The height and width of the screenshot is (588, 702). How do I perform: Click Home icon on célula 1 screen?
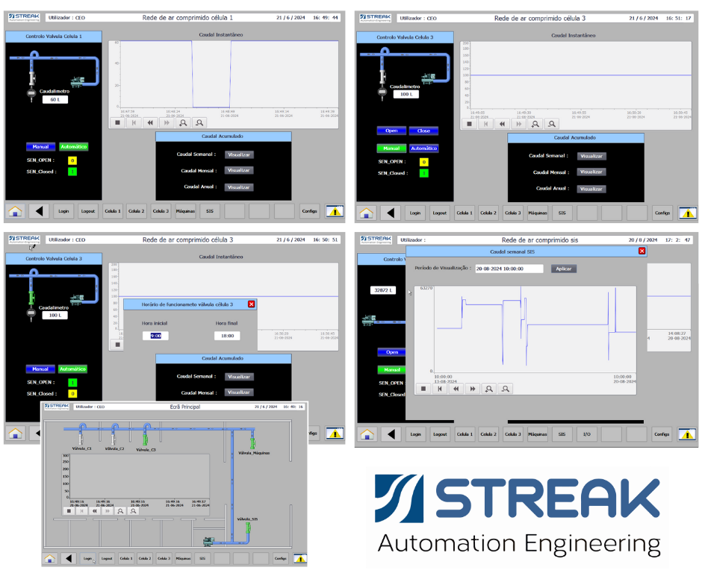coord(15,211)
